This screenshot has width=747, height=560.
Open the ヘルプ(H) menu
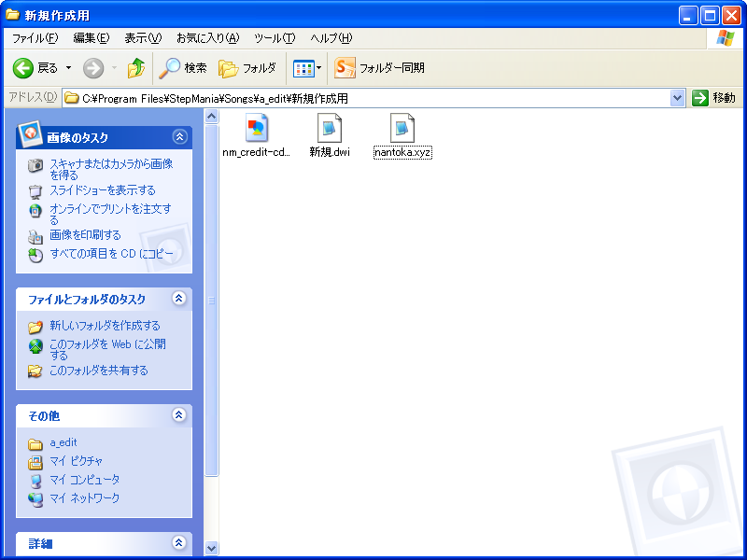pyautogui.click(x=331, y=38)
